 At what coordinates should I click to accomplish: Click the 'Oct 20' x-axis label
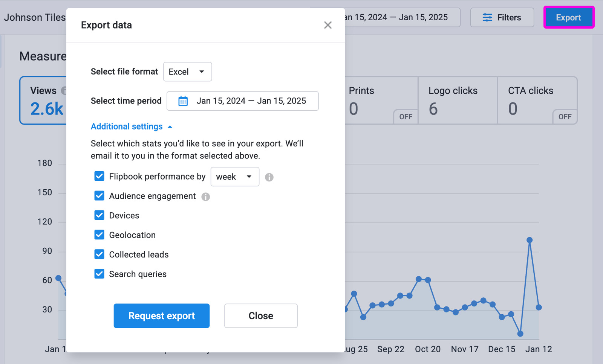click(428, 349)
